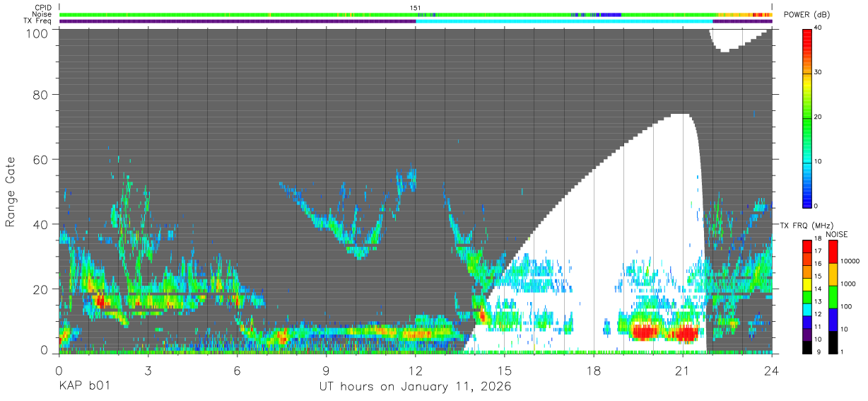Click the 9 hour tick on the time axis
868x401 pixels.
tap(326, 371)
